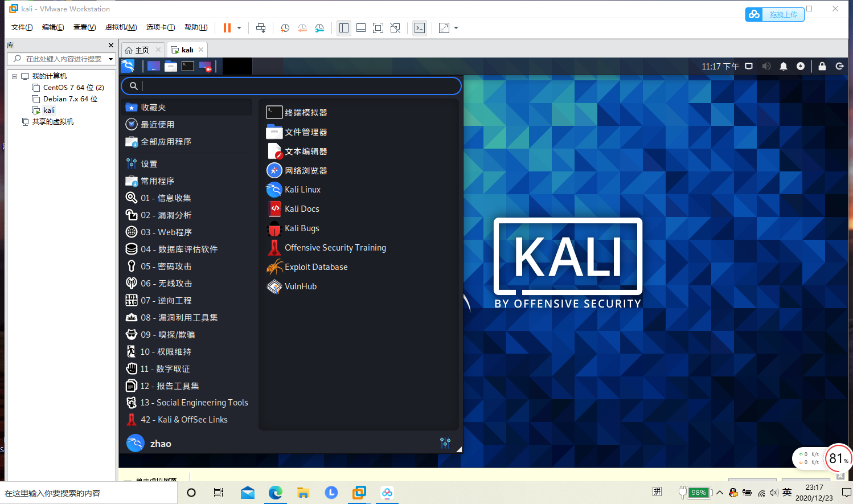Open the 选项卡(T) menu
853x504 pixels.
[161, 27]
